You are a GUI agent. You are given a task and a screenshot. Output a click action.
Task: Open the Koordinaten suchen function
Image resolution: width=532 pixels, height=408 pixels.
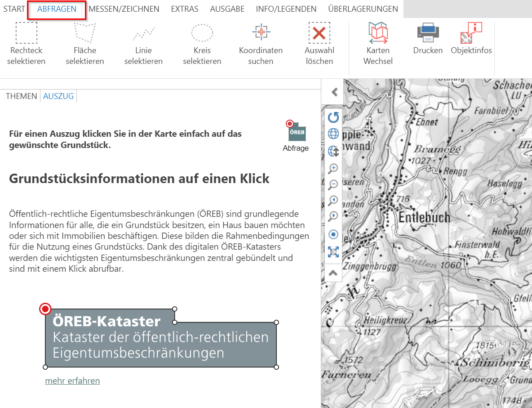coord(261,40)
